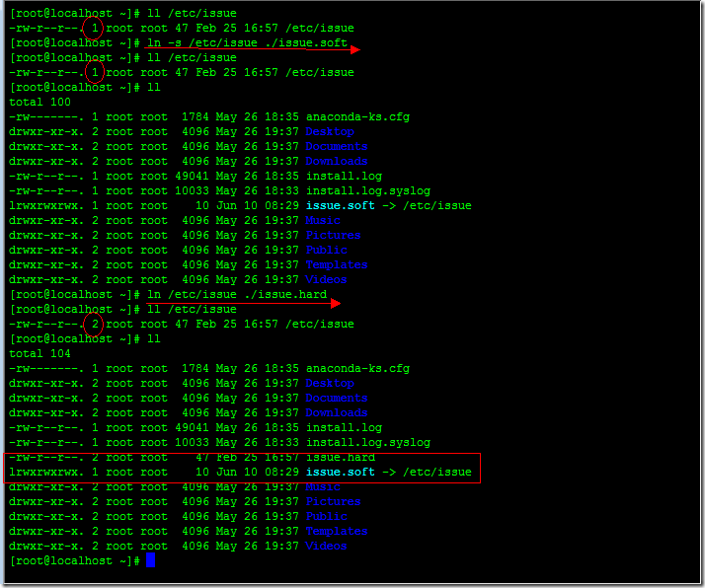Click the 'total 104' line

40,354
